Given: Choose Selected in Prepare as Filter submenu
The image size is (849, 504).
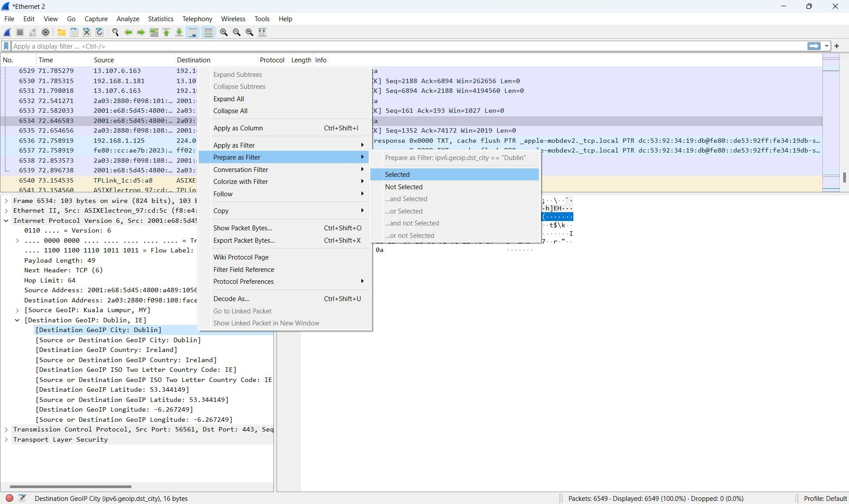Looking at the screenshot, I should coord(397,175).
